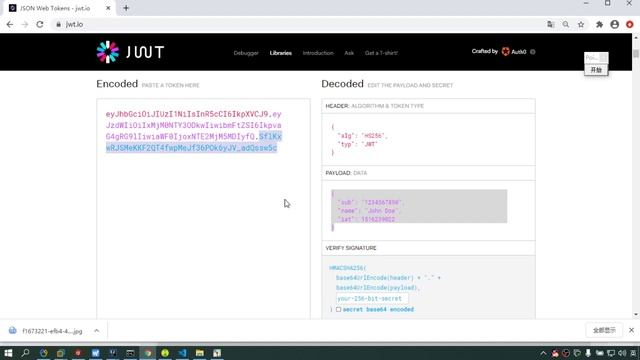Go forward in browser history
Screen dimensions: 640x360
[x=25, y=24]
